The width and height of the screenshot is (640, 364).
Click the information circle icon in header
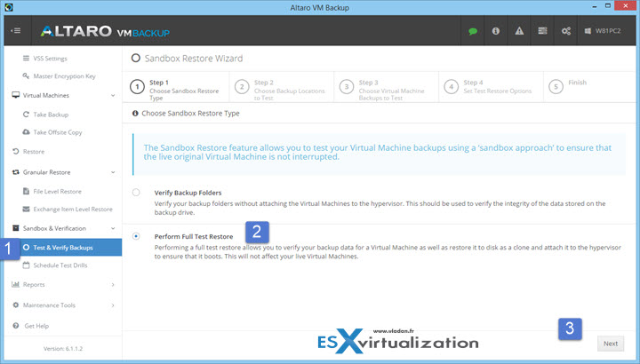pos(495,31)
